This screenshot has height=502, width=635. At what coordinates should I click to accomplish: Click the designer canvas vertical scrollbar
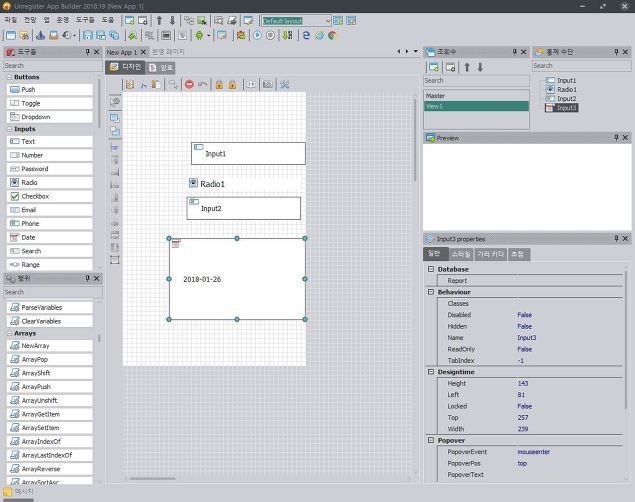tap(415, 140)
